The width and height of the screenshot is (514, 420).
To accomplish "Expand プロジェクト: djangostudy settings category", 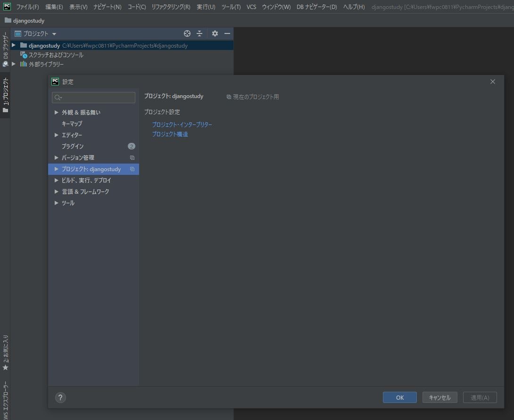I will pos(57,169).
